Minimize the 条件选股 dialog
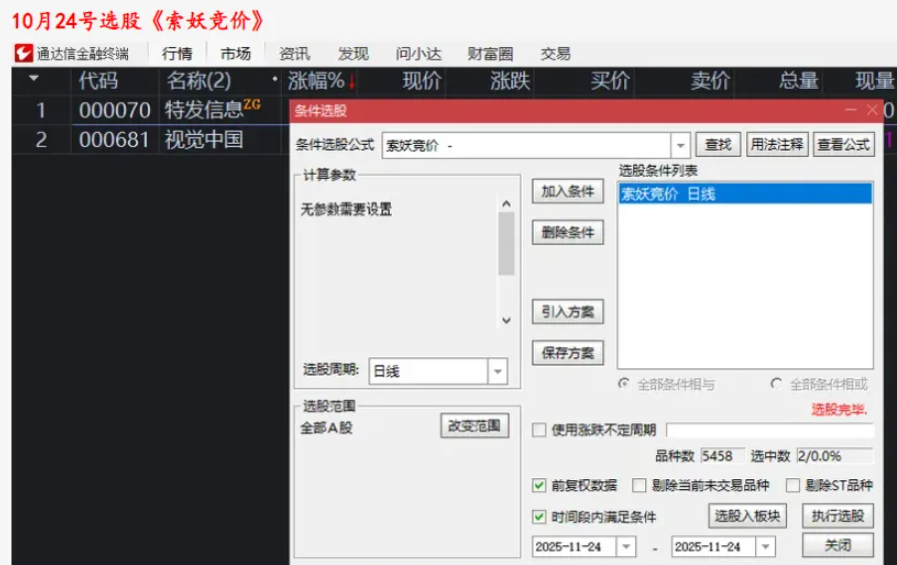897x565 pixels. [851, 110]
